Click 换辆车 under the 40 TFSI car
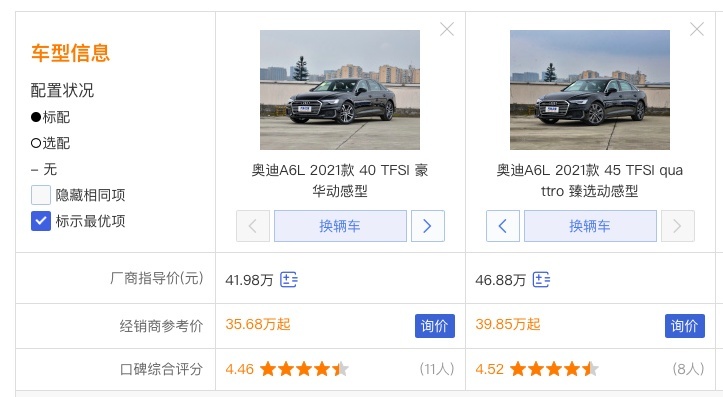723x397 pixels. tap(340, 226)
